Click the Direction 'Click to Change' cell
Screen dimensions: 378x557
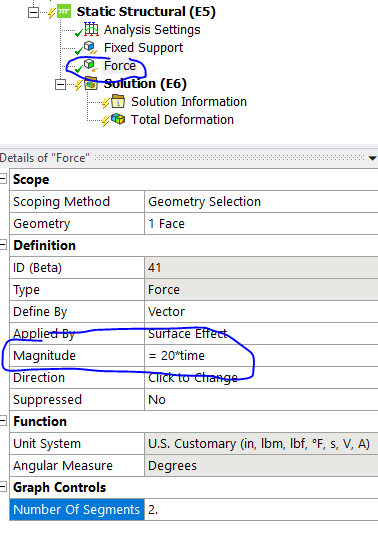coord(261,378)
